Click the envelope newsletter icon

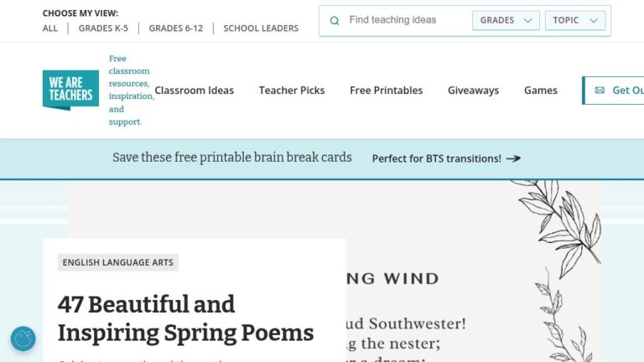point(600,90)
